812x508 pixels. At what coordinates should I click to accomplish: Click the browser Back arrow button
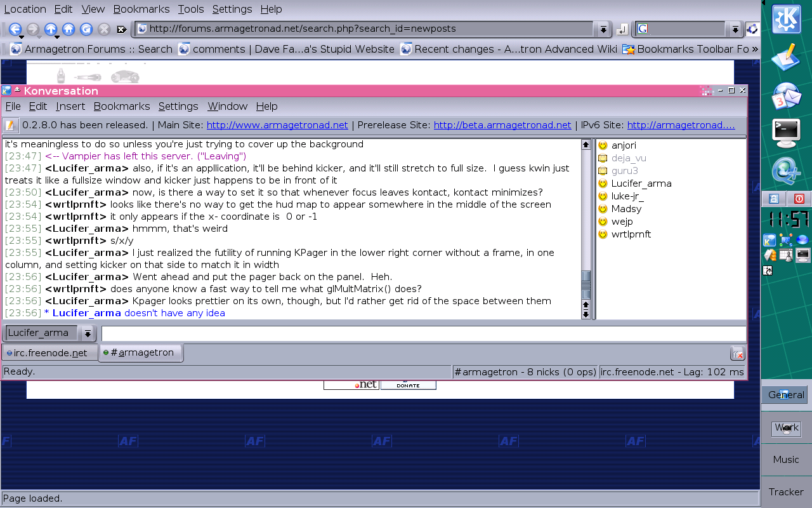(x=15, y=29)
